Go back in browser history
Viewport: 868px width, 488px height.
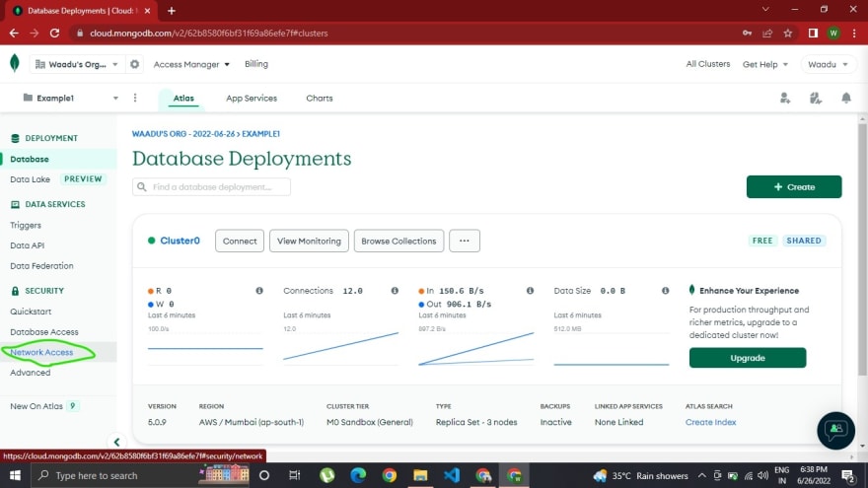(14, 34)
